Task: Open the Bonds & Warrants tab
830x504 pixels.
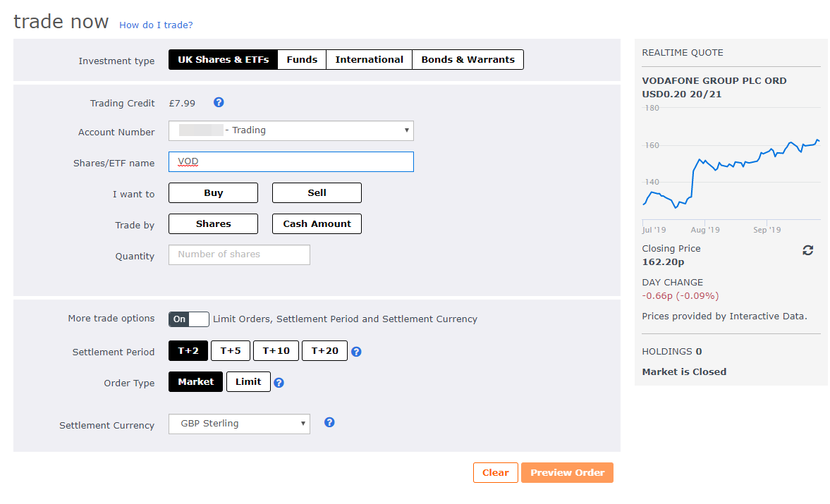Action: [468, 60]
